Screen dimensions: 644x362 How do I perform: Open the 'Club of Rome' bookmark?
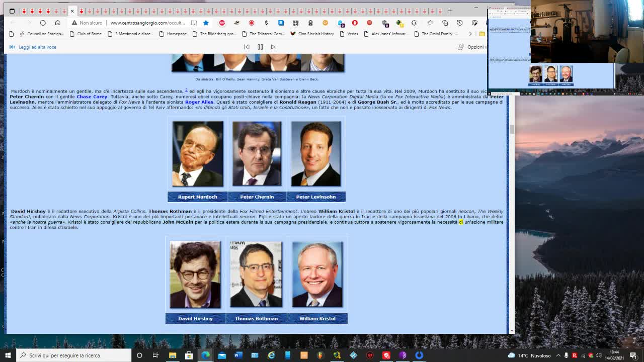(x=86, y=34)
